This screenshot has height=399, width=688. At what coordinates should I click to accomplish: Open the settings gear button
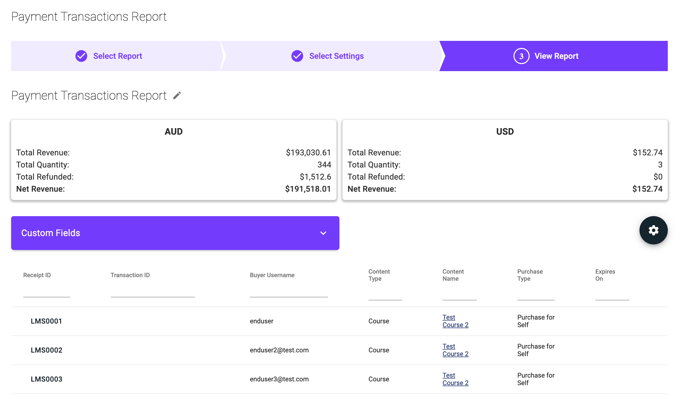(x=653, y=230)
